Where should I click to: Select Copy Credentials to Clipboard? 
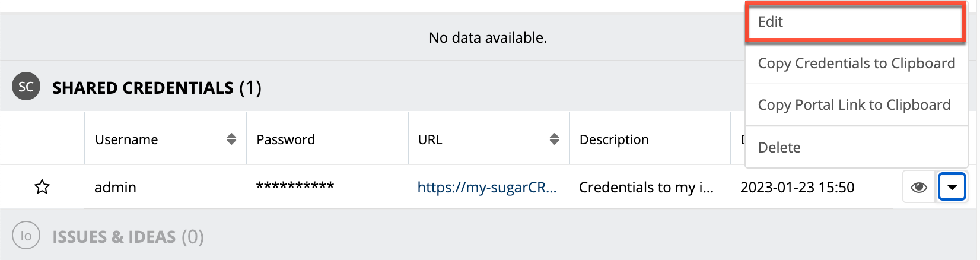coord(856,64)
